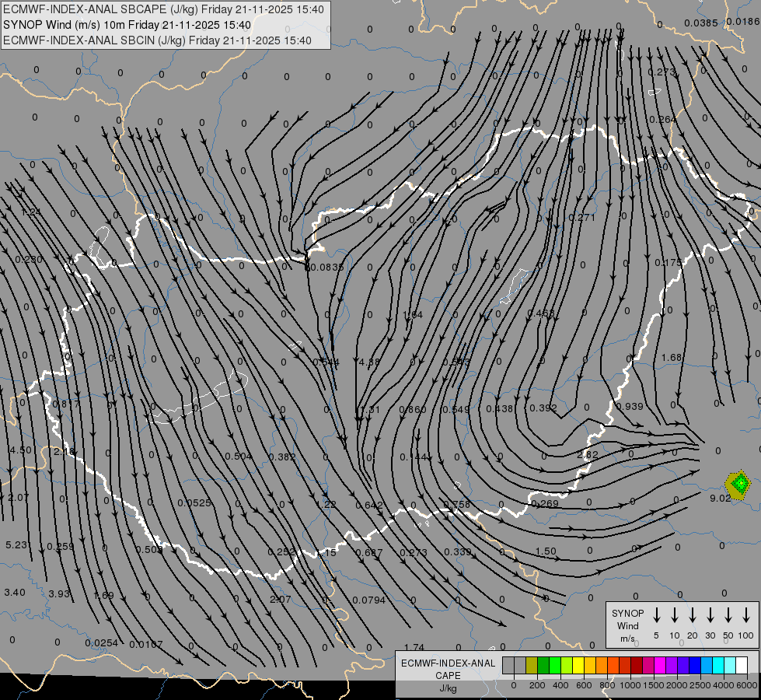Click the SYNOP Wind m/s legend label
Image resolution: width=761 pixels, height=700 pixels.
tap(627, 625)
